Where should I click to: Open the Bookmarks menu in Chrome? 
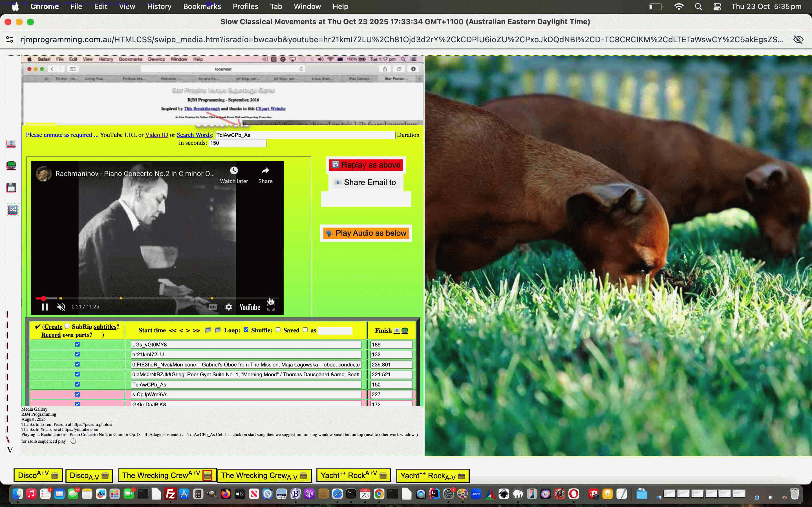point(202,6)
